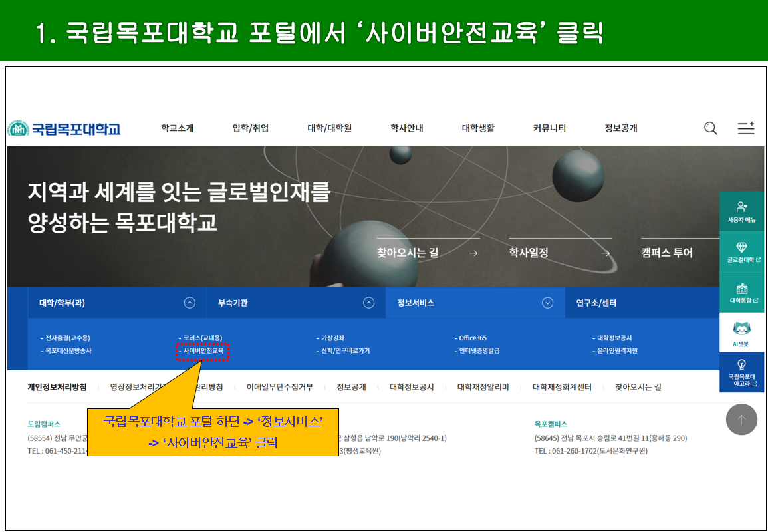The image size is (768, 532).
Task: Collapse the 정보서비스 section chevron
Action: click(548, 303)
